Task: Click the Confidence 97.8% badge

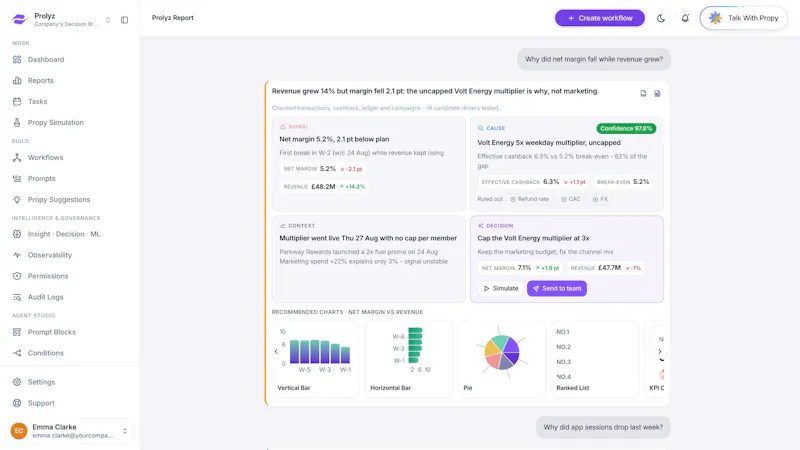Action: [x=626, y=129]
